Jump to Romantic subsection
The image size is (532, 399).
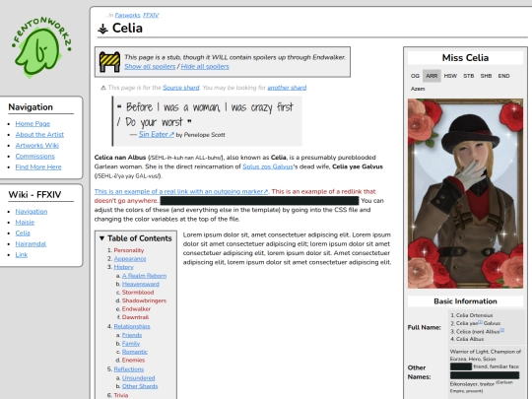(135, 352)
